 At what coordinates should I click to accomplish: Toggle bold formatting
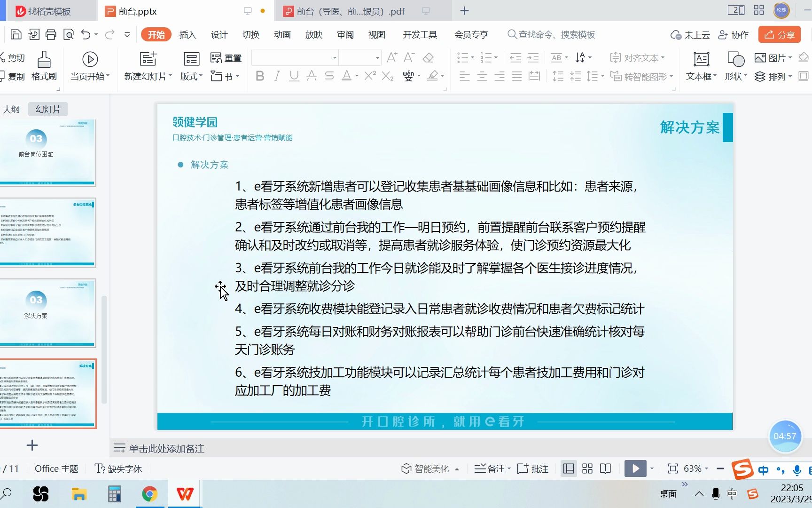260,76
